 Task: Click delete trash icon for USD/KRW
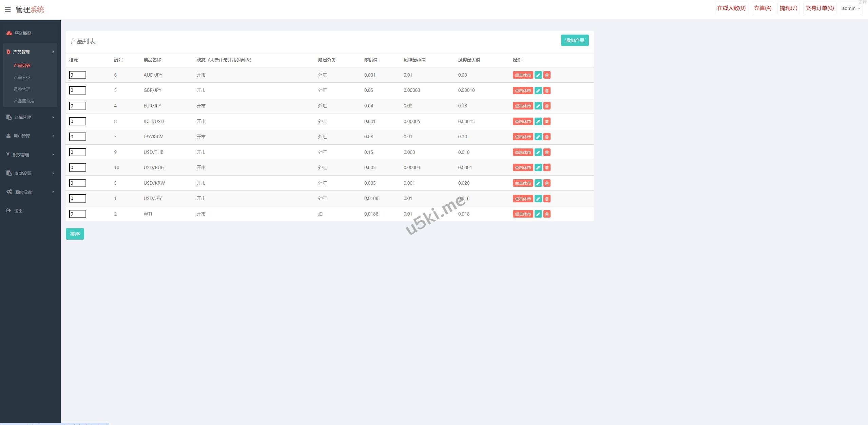[547, 183]
